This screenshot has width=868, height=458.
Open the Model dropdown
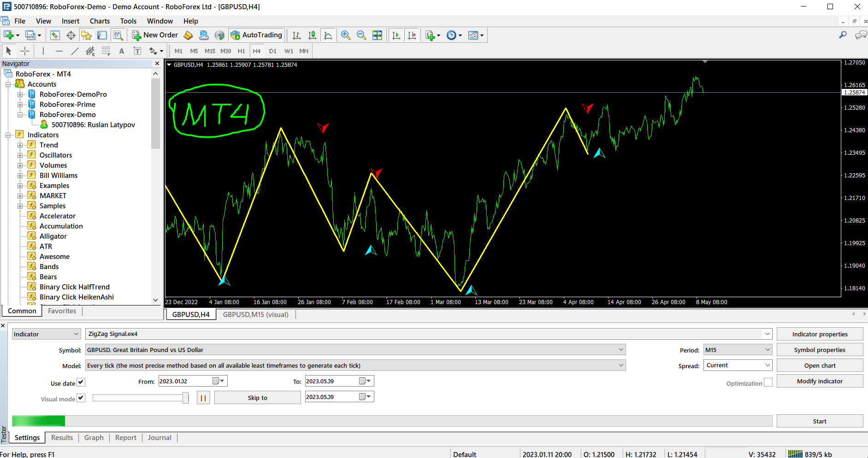pyautogui.click(x=355, y=365)
